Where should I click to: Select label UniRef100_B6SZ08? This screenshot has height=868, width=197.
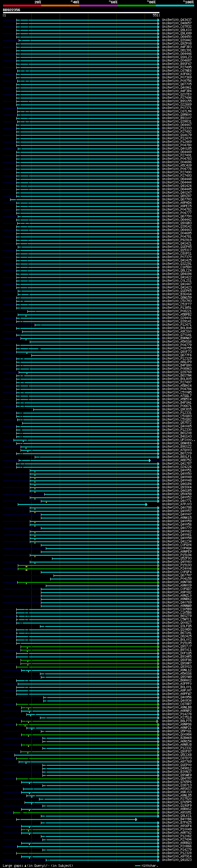point(176,433)
